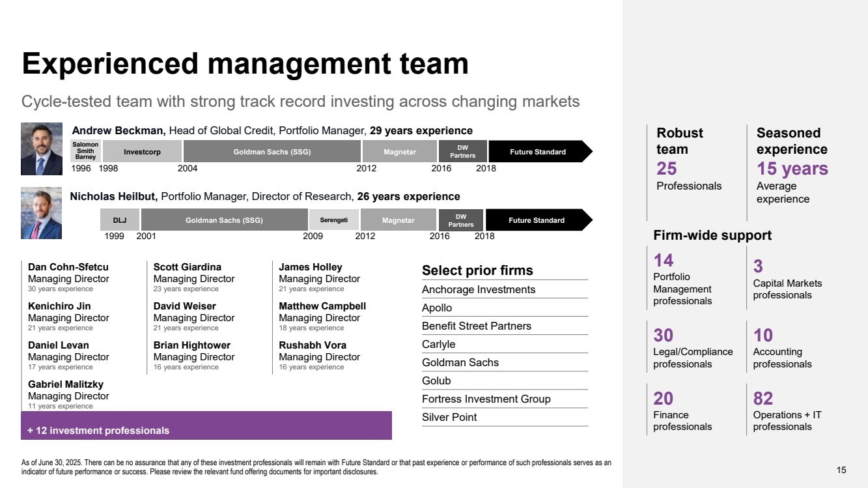This screenshot has height=488, width=868.
Task: Select Salomon Smith Barney timeline block
Action: click(x=85, y=151)
